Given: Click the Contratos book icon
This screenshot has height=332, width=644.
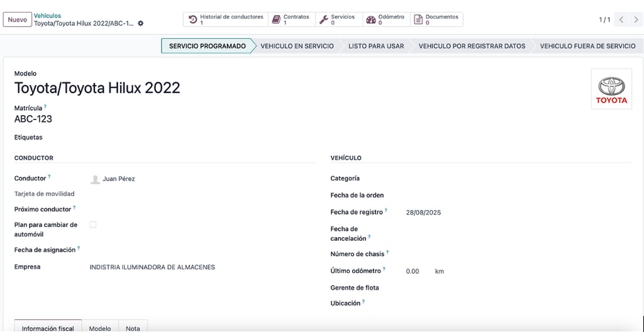Looking at the screenshot, I should tap(277, 19).
